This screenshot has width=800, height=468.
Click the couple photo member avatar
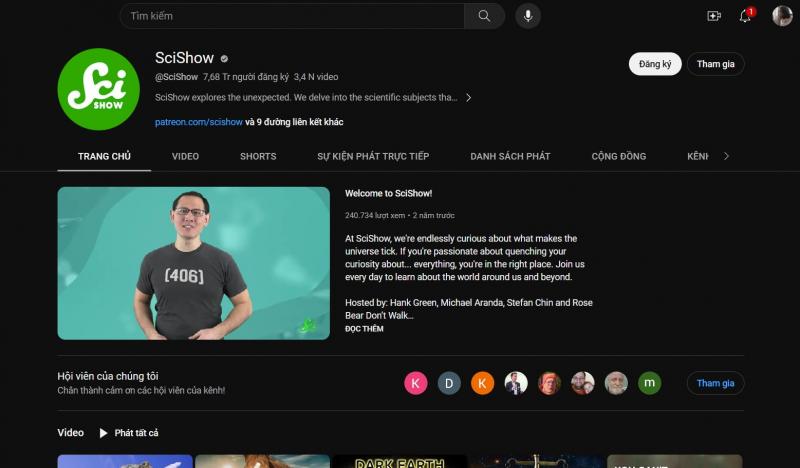coord(583,383)
